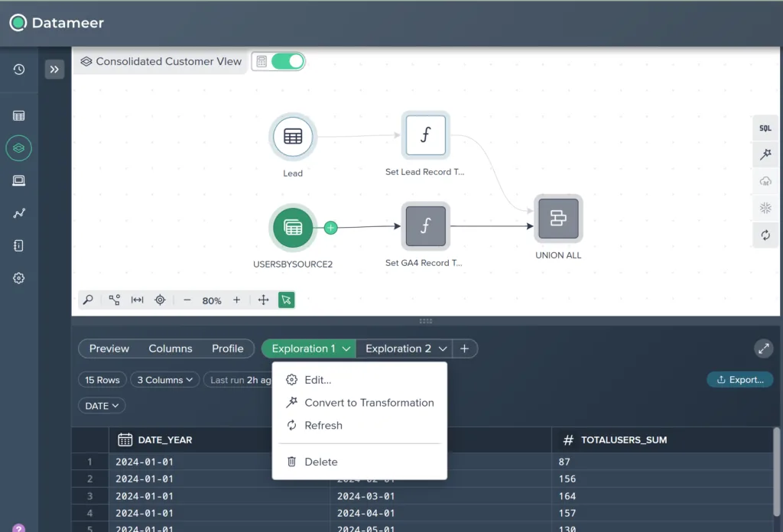Screen dimensions: 783x532
Task: Toggle the green calculation switch
Action: 288,61
